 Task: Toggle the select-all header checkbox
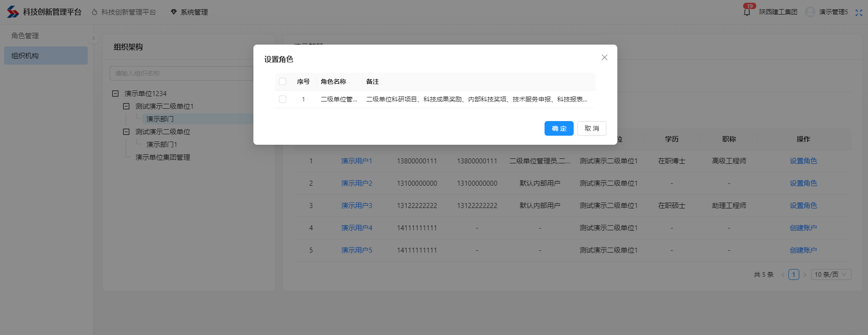point(283,81)
